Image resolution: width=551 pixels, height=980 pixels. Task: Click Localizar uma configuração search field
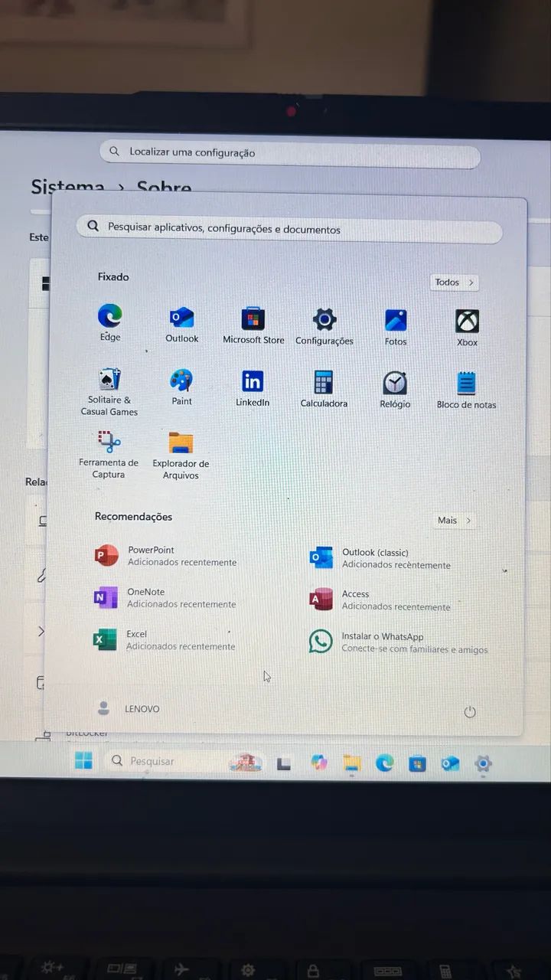289,154
